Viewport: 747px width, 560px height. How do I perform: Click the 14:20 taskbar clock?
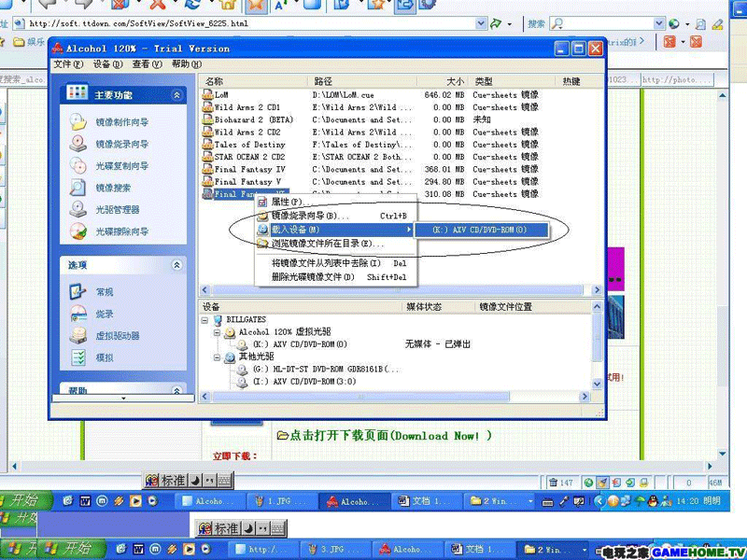[687, 501]
